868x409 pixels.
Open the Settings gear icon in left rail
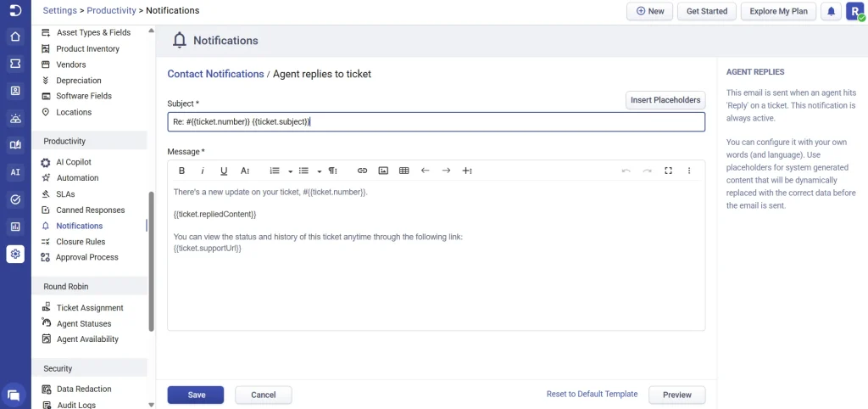tap(15, 254)
